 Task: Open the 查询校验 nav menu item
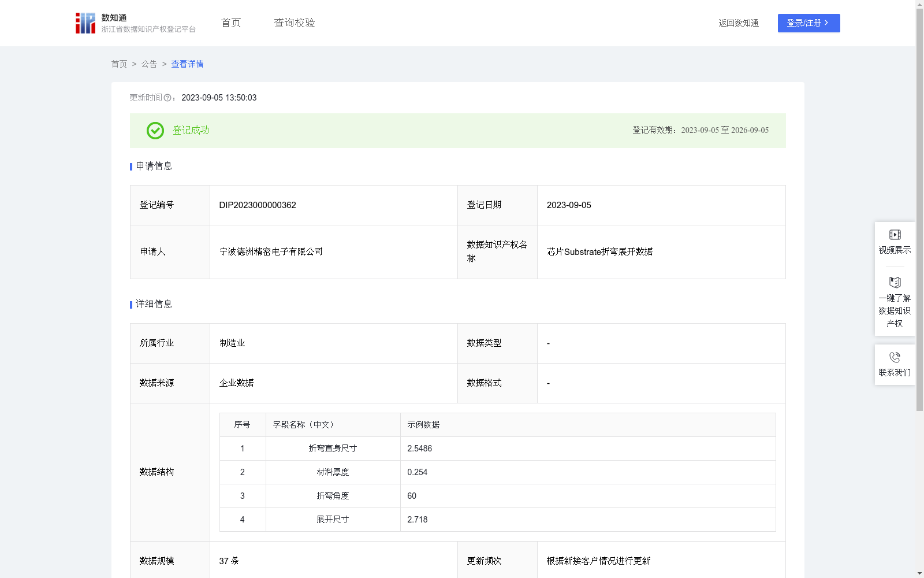295,23
